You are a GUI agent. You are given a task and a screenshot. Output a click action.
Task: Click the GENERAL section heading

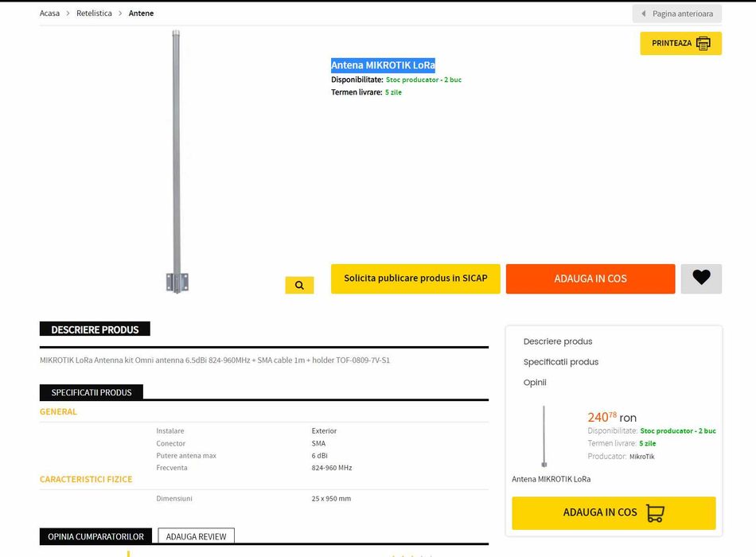click(x=58, y=411)
